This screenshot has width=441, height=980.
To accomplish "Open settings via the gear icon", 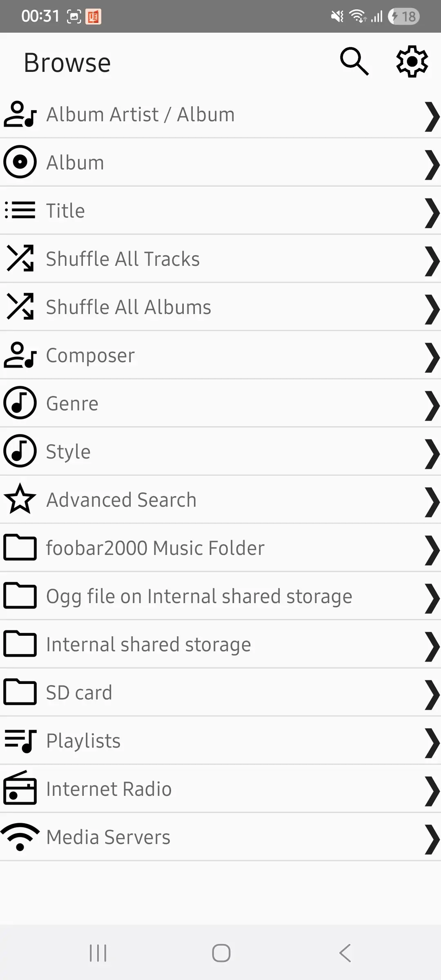I will tap(412, 62).
